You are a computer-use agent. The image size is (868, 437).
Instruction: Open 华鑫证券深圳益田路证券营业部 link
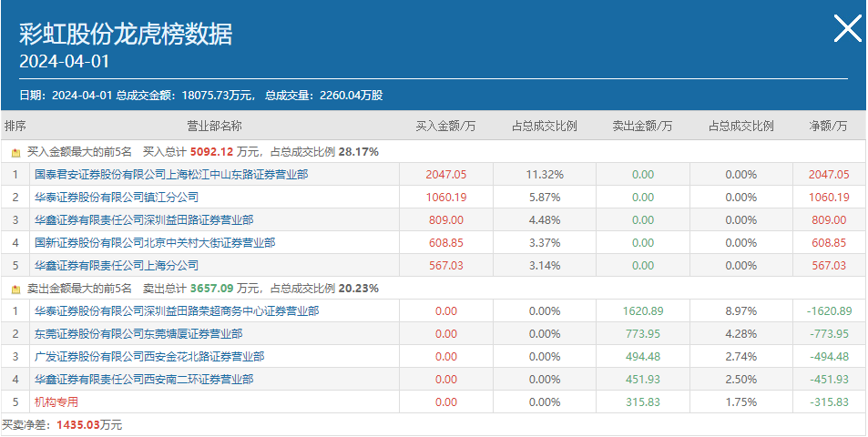pos(144,219)
